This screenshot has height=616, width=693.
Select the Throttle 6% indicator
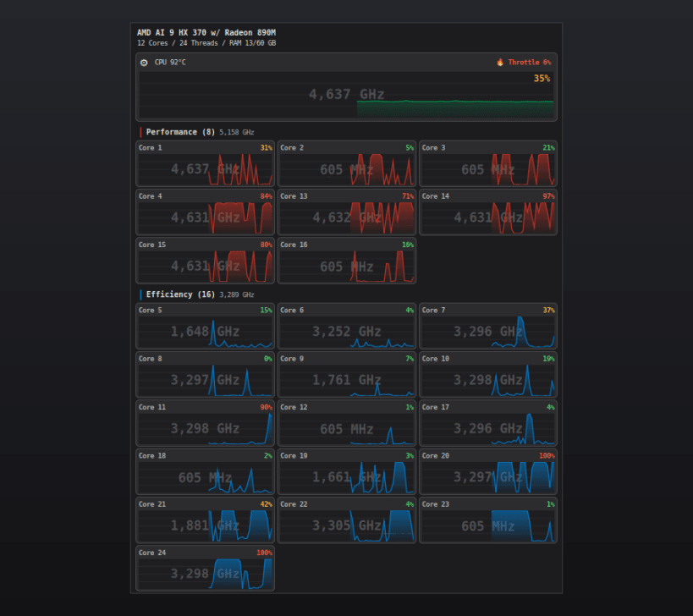click(524, 63)
